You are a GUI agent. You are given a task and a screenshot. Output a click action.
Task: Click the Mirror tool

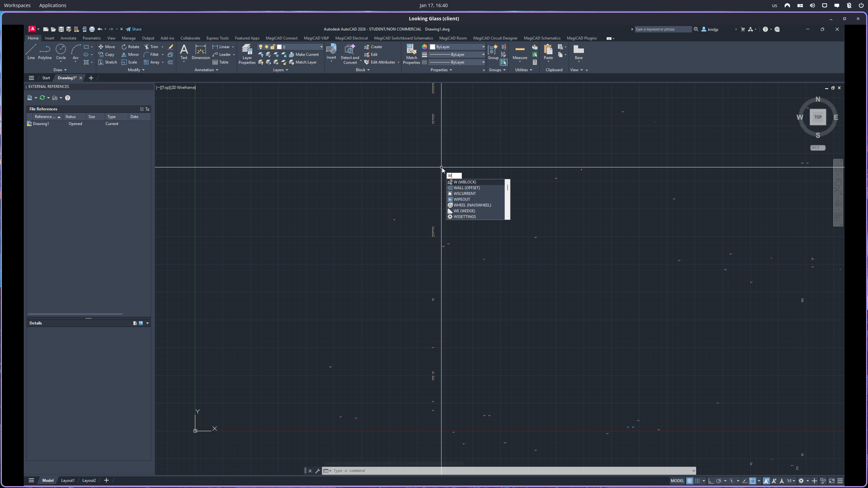pos(130,55)
